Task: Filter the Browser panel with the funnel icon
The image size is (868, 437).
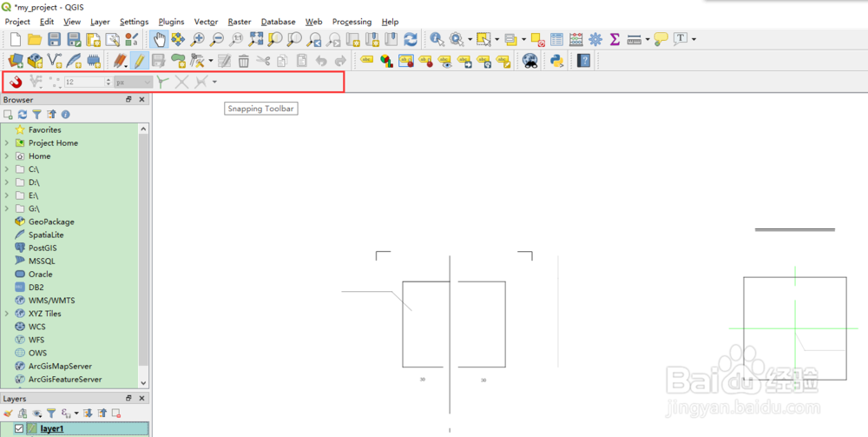Action: 36,114
